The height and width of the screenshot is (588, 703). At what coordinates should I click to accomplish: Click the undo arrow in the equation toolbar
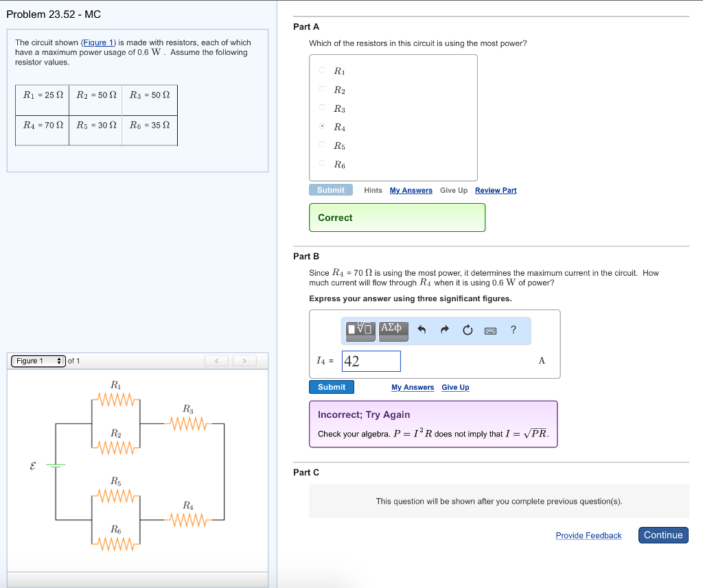tap(422, 330)
